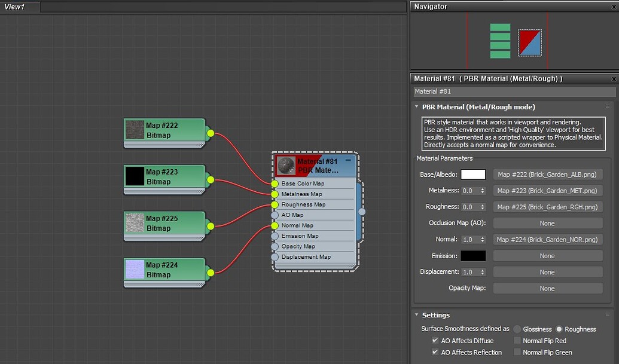Open the Settings rollout options menu icon

point(609,315)
